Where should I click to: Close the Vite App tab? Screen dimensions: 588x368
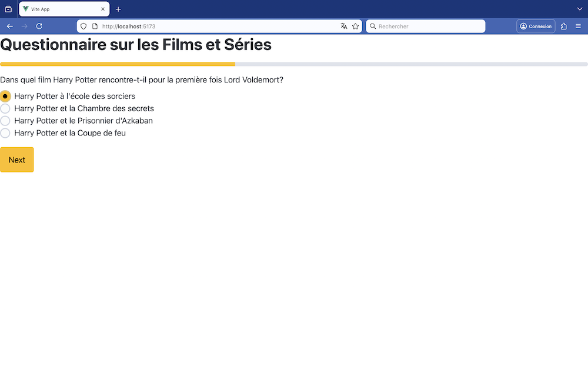(x=103, y=9)
